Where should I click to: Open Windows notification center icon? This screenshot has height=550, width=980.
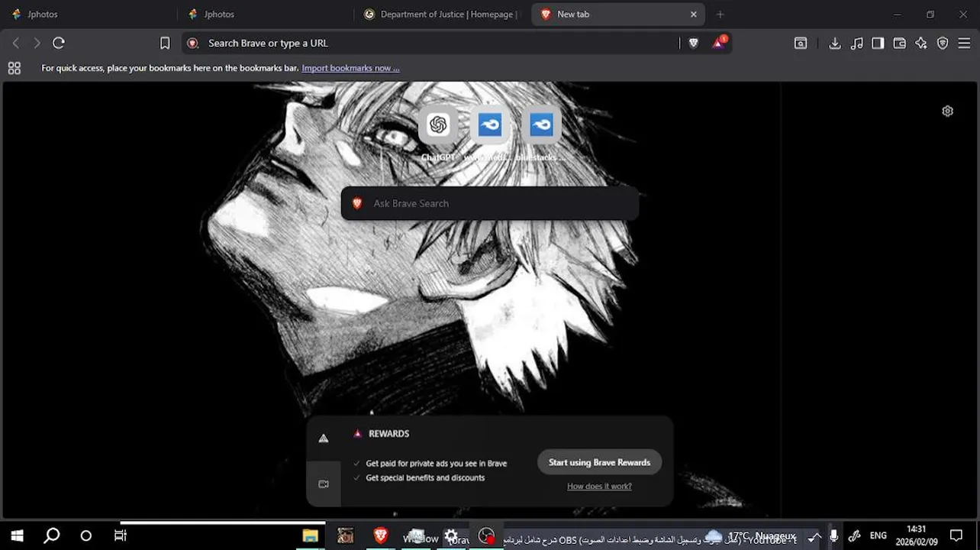pos(956,535)
